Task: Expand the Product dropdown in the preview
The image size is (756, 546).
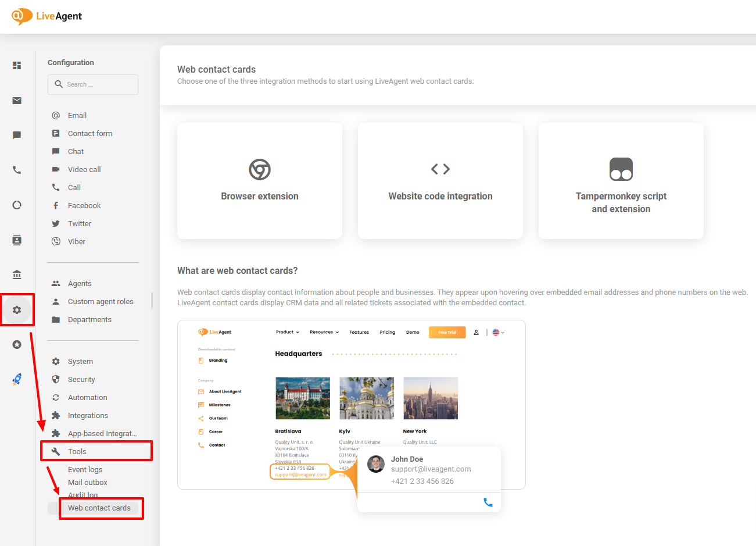Action: coord(287,331)
